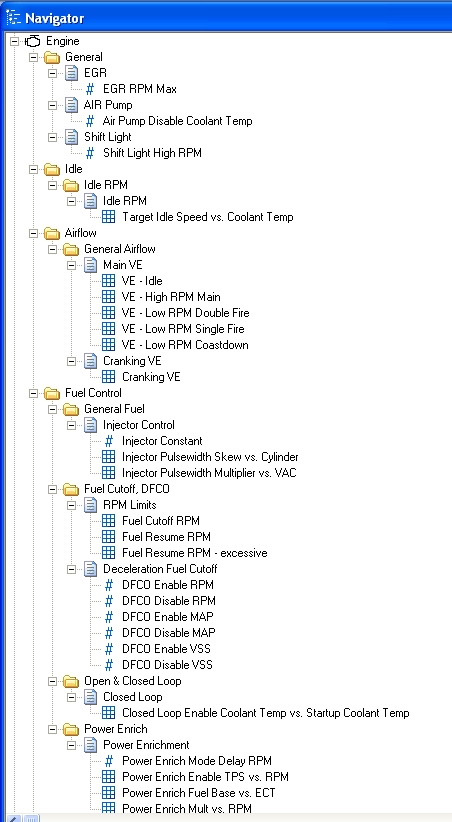Select Target Idle Speed vs. Coolant Temp
This screenshot has height=822, width=452.
[208, 217]
